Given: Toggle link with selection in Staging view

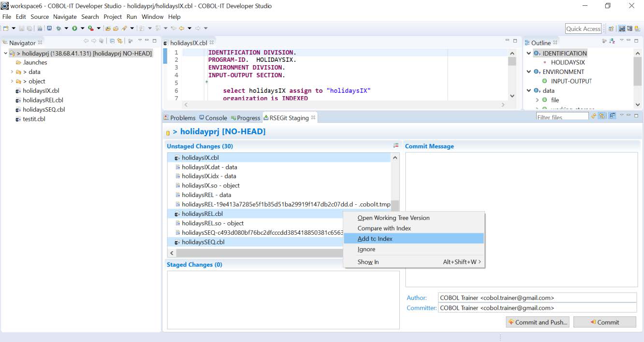Looking at the screenshot, I should (602, 116).
